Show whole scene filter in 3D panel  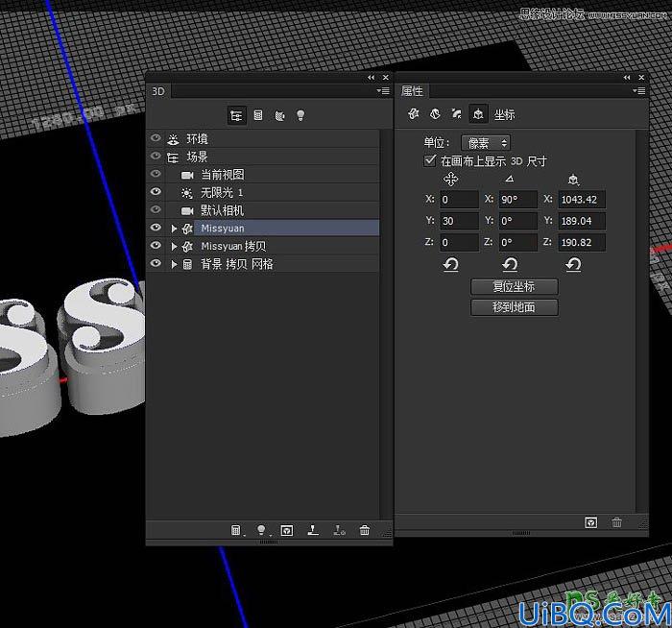tap(236, 116)
